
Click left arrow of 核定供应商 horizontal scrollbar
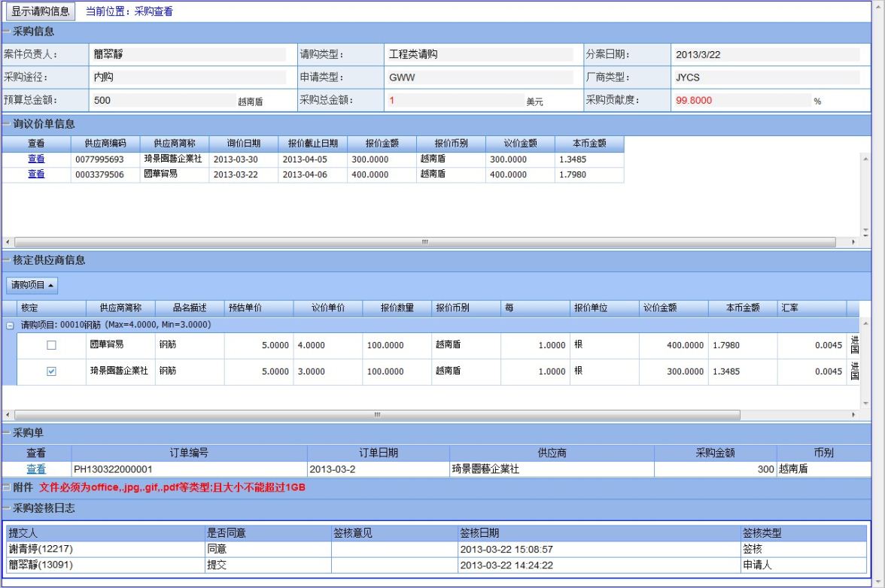click(x=8, y=414)
